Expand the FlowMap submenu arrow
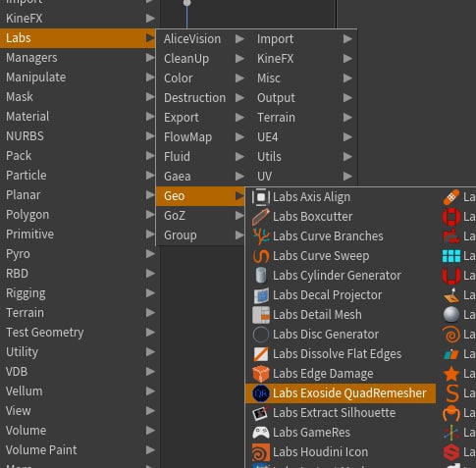This screenshot has height=468, width=476. click(x=239, y=137)
